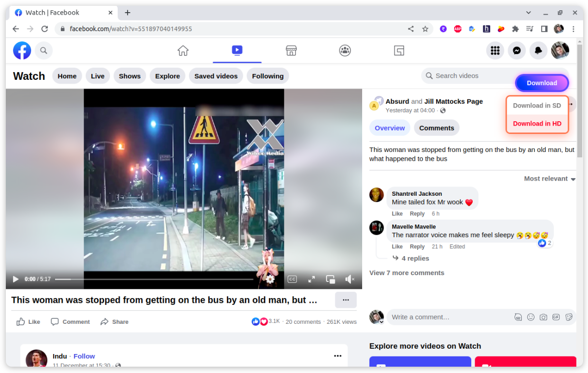Select the Home pill in Watch
588x373 pixels.
tap(67, 76)
